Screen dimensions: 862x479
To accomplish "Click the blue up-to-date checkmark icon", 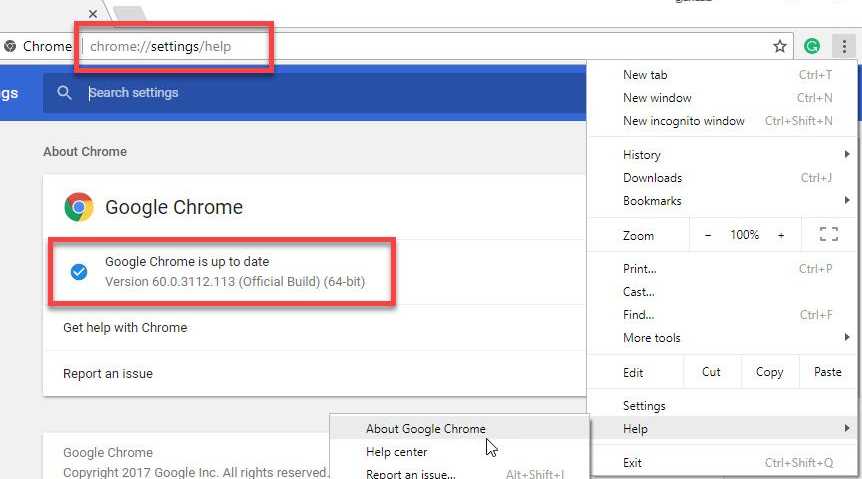I will 79,272.
